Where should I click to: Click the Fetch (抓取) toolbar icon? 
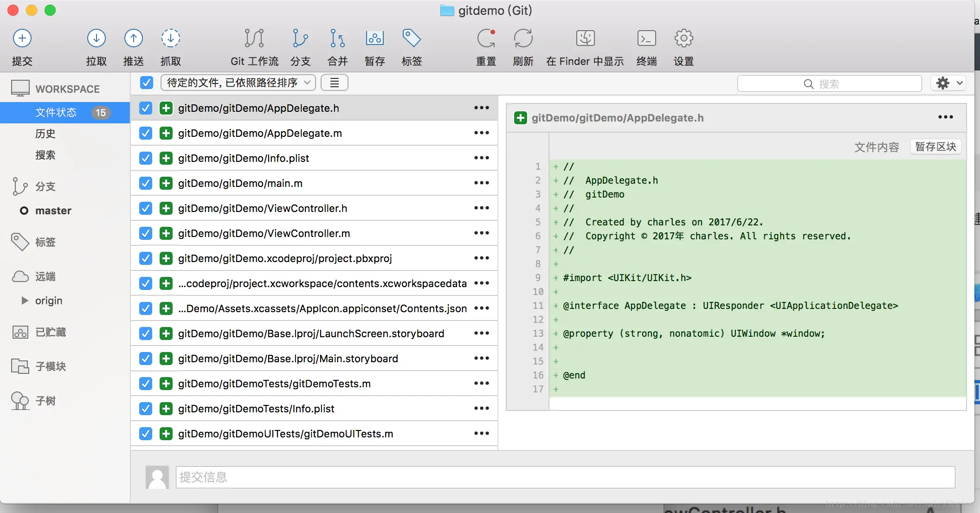170,38
